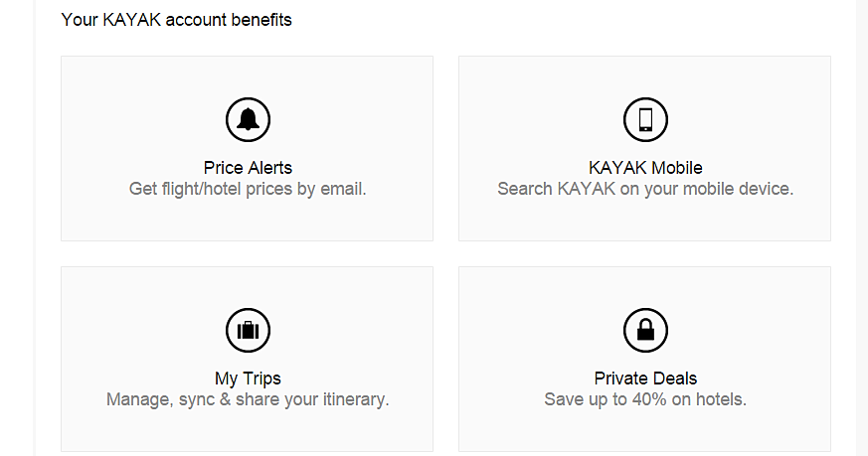Click 'Search KAYAK on your mobile device' text

(645, 189)
